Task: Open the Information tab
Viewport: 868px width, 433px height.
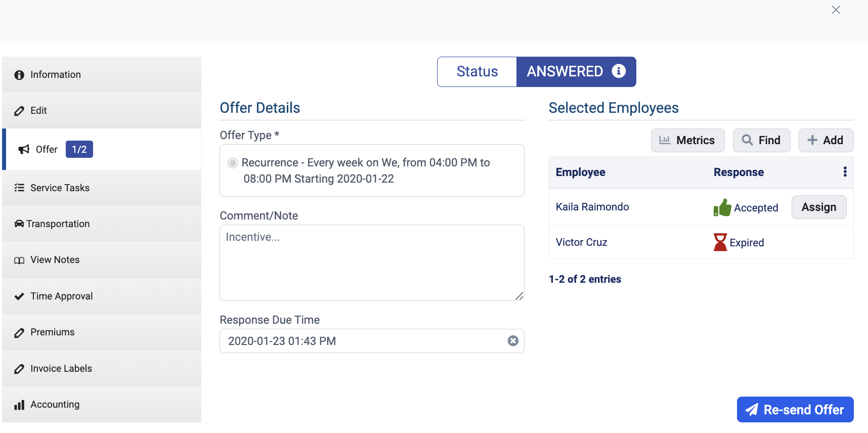Action: (x=101, y=75)
